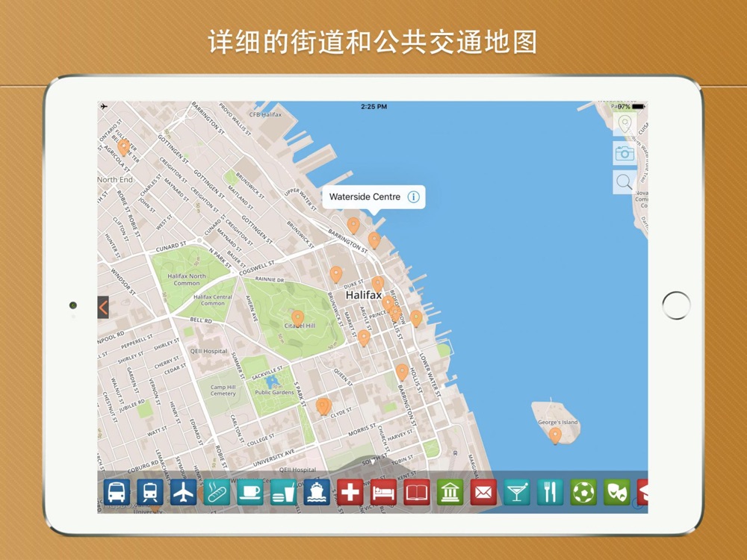747x560 pixels.
Task: Select the train stations category icon
Action: click(150, 492)
